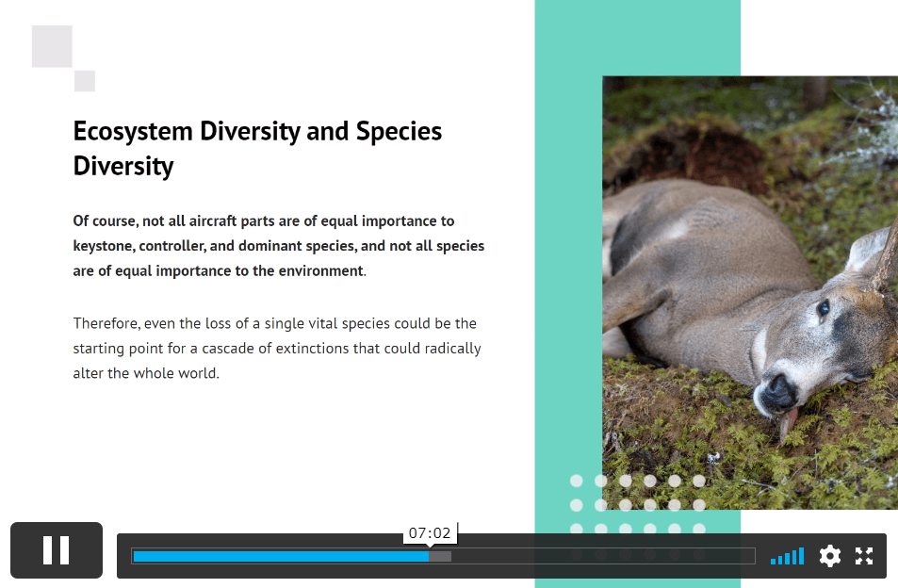The height and width of the screenshot is (588, 898).
Task: Seek to the unplayed section of the timeline
Action: pyautogui.click(x=603, y=556)
